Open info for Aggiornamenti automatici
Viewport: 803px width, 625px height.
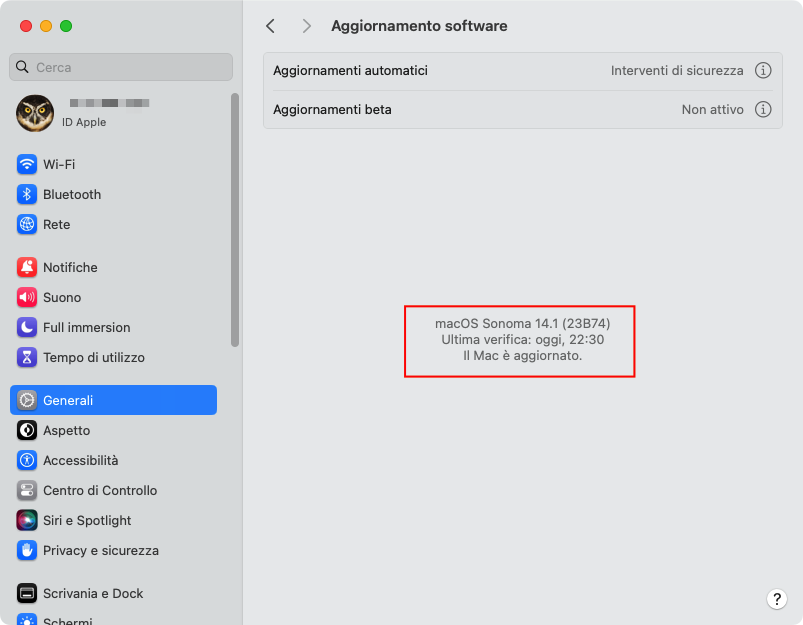point(763,70)
